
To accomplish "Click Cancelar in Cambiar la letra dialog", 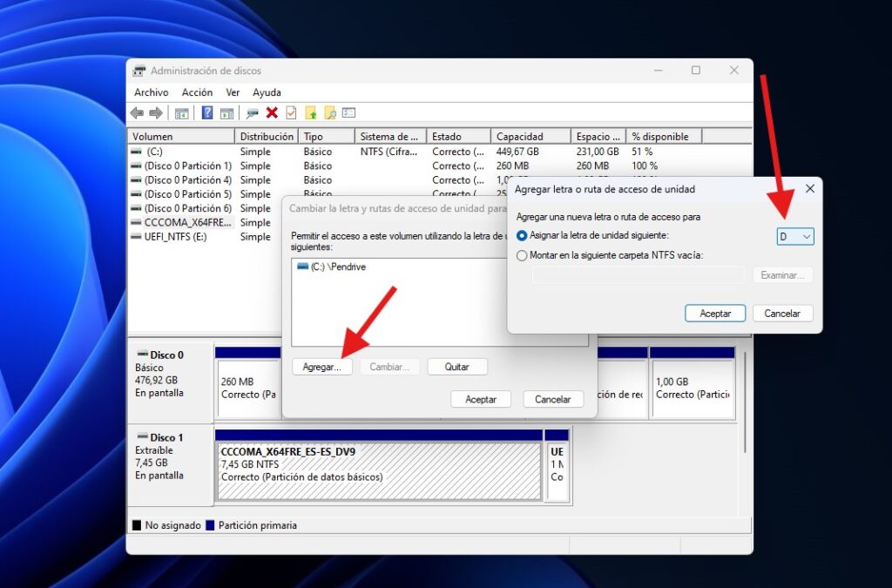I will 553,399.
